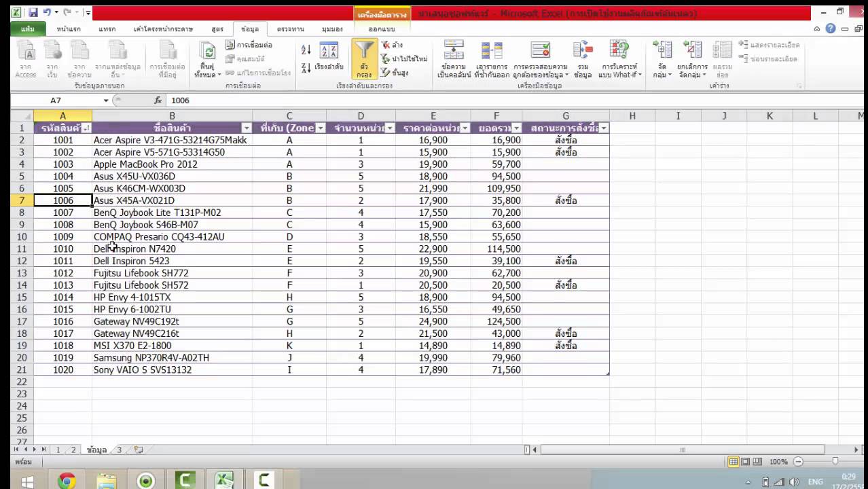868x489 pixels.
Task: Open the Home (หน้าแรก) ribbon tab
Action: tap(69, 29)
